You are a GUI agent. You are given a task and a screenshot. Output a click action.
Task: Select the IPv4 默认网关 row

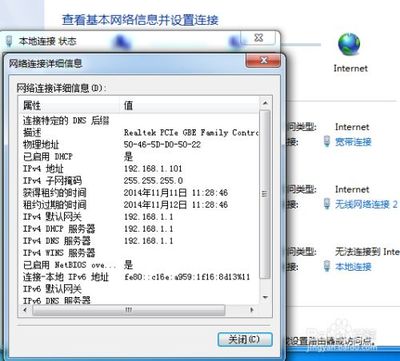pyautogui.click(x=139, y=216)
